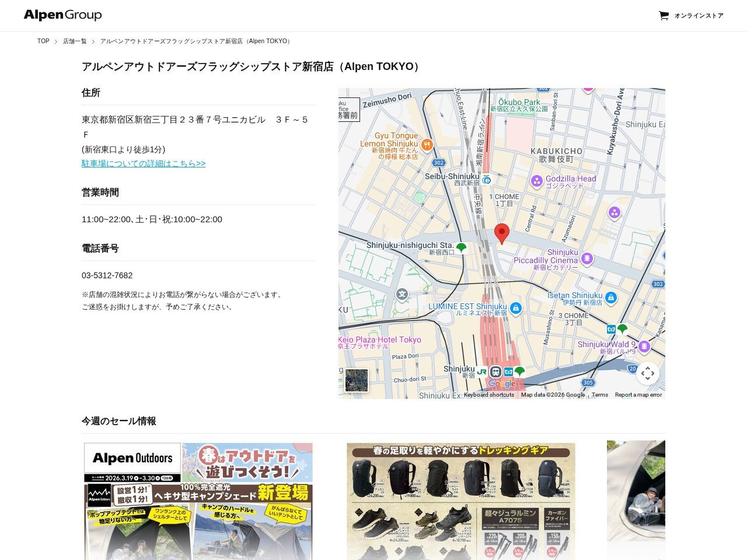Click Report a map error
The width and height of the screenshot is (747, 560).
[638, 395]
